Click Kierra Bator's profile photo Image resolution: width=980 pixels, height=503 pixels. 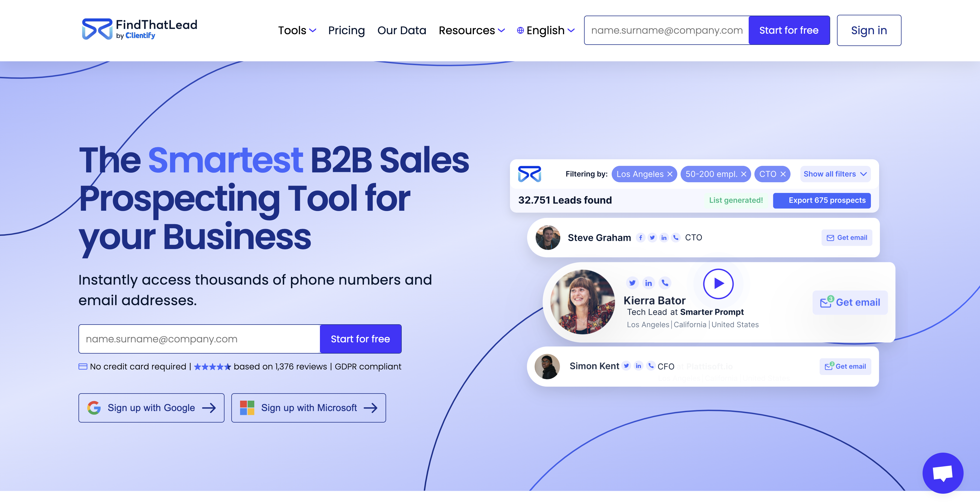coord(582,302)
